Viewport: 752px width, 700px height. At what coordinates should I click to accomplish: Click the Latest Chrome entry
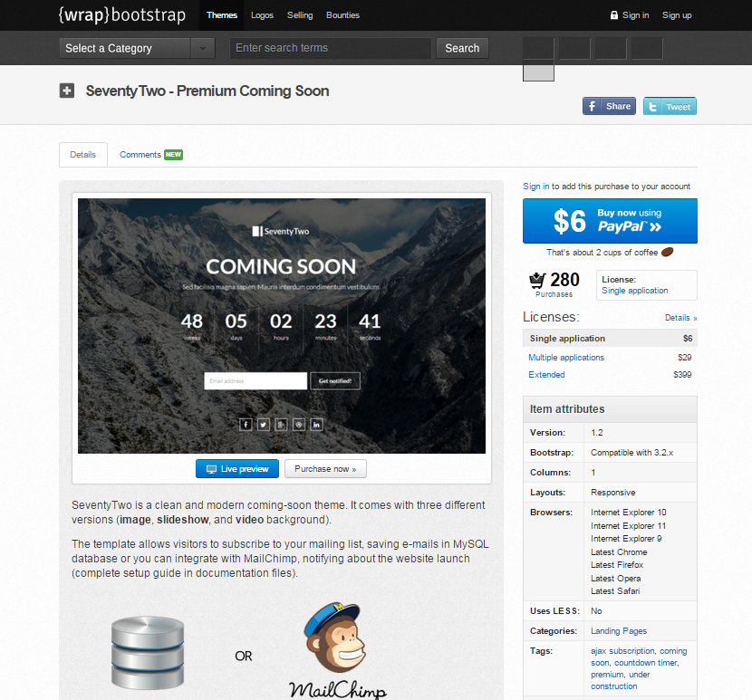coord(619,551)
